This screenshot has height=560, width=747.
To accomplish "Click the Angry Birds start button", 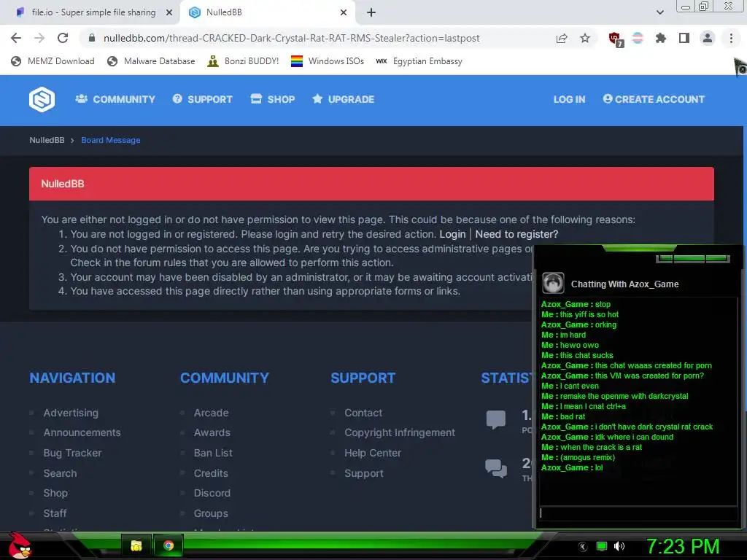I will click(20, 545).
